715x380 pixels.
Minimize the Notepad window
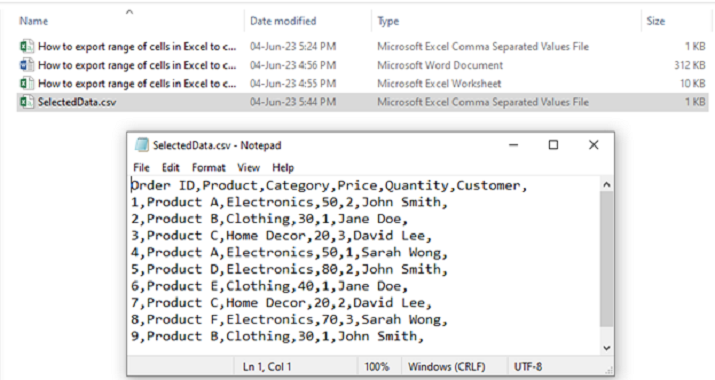pos(513,145)
